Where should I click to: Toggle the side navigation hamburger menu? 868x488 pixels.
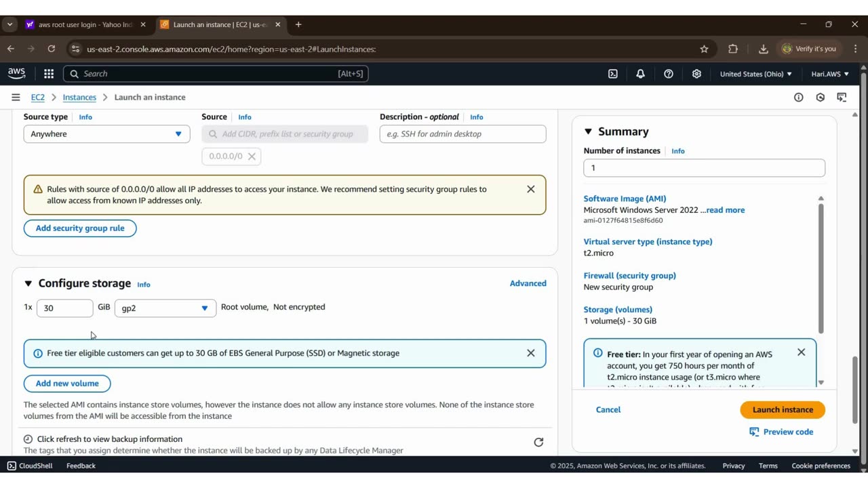(x=16, y=98)
